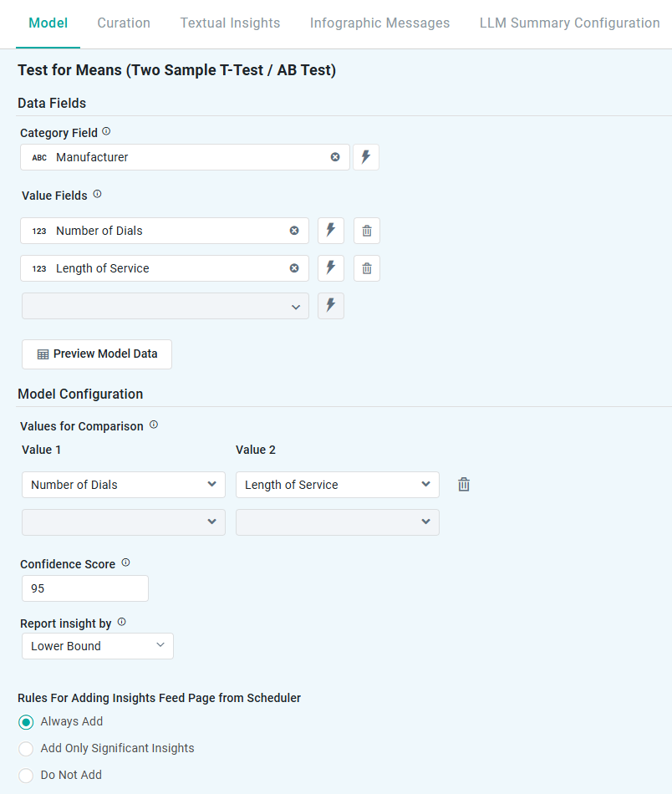This screenshot has width=672, height=794.
Task: Select the Do Not Add option
Action: point(27,776)
